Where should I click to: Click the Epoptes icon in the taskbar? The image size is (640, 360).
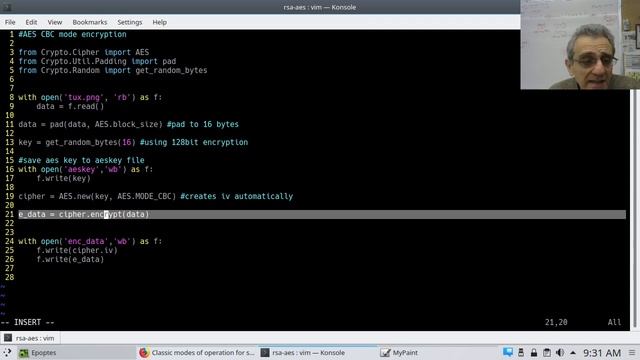click(24, 353)
